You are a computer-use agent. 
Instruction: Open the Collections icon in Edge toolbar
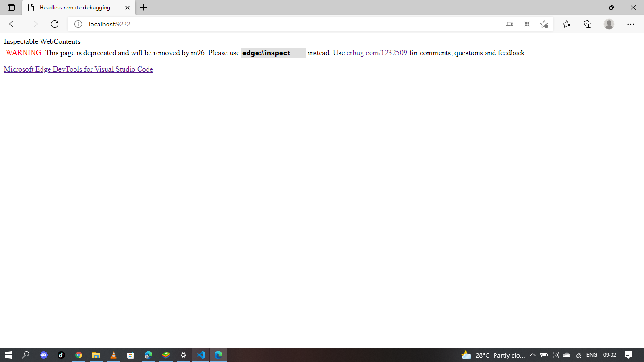[587, 24]
